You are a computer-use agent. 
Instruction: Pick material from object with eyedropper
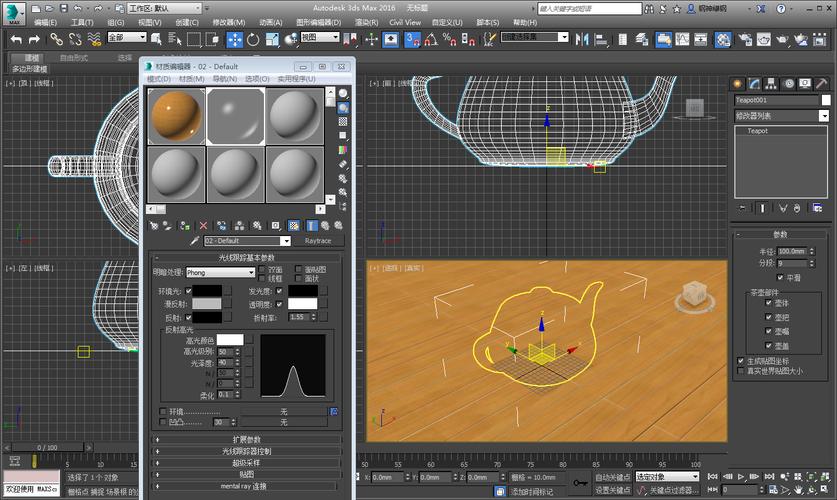194,241
